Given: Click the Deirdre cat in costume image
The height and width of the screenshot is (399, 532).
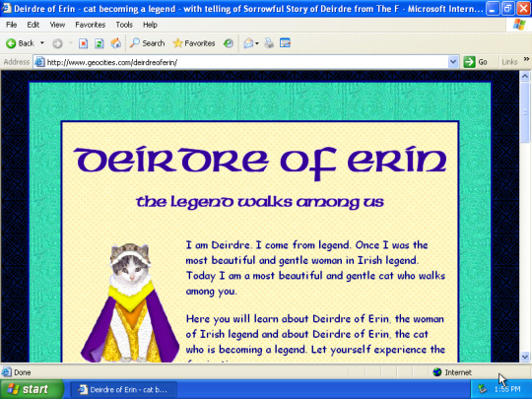Looking at the screenshot, I should (130, 303).
